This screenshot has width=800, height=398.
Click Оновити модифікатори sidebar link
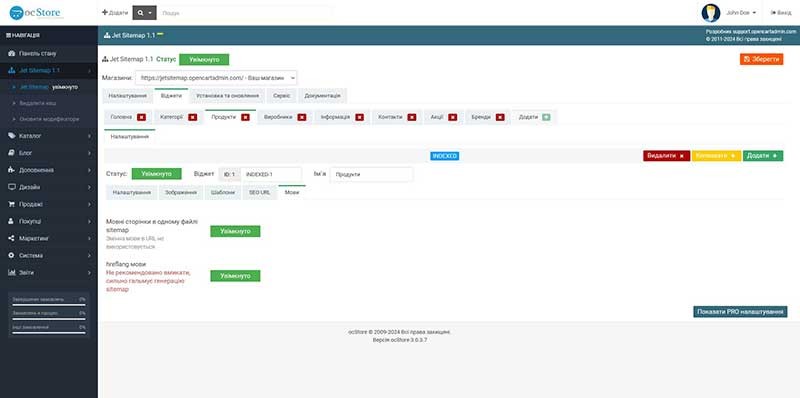pos(48,119)
